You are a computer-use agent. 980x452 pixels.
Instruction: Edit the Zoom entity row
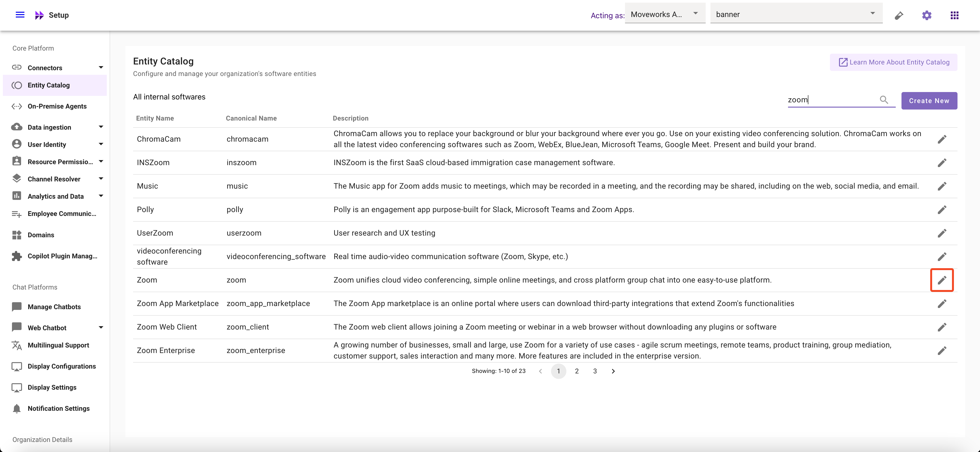coord(941,280)
